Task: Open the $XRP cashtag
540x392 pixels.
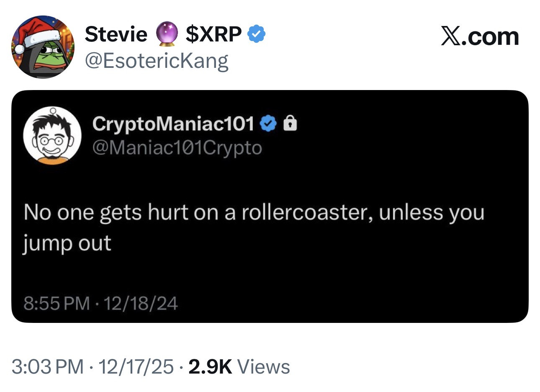Action: tap(213, 34)
